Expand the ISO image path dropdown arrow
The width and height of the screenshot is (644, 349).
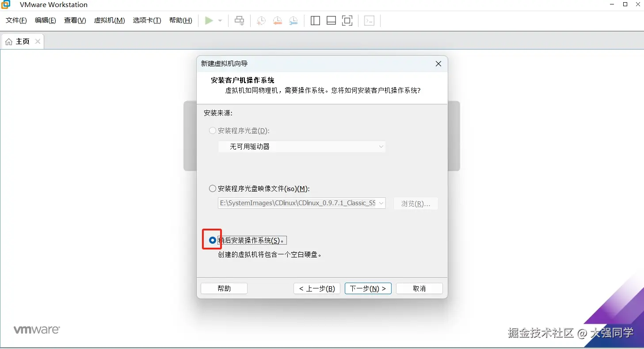pyautogui.click(x=381, y=203)
